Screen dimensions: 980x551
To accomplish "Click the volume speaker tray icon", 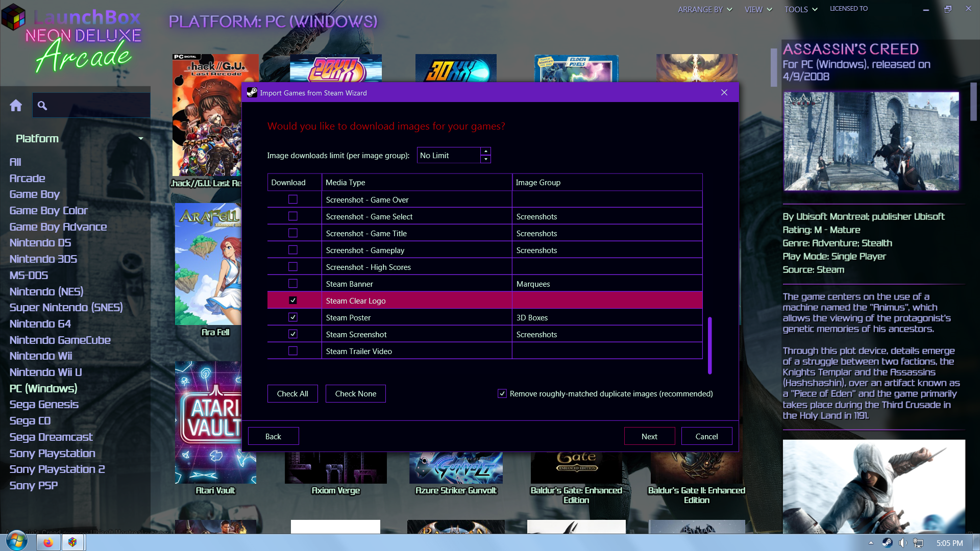I will (903, 543).
